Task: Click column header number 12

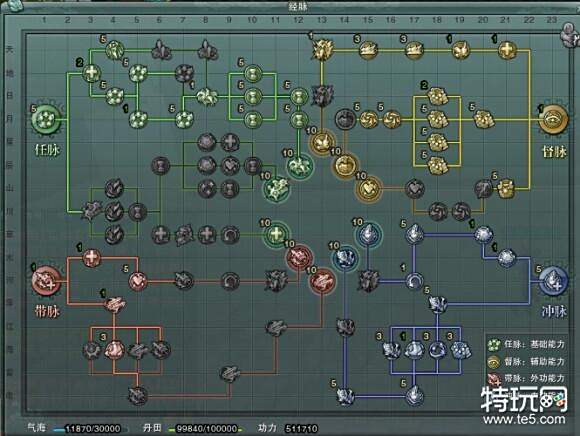Action: (298, 20)
